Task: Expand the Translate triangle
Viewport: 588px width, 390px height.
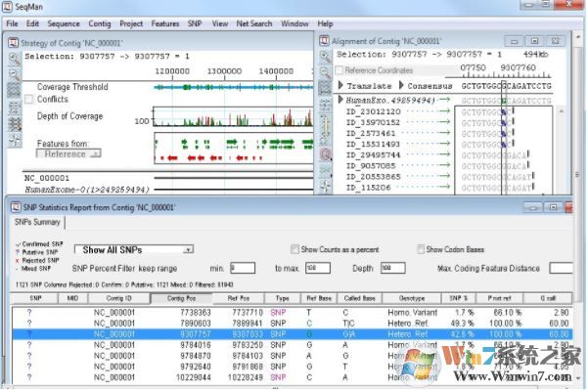Action: 340,85
